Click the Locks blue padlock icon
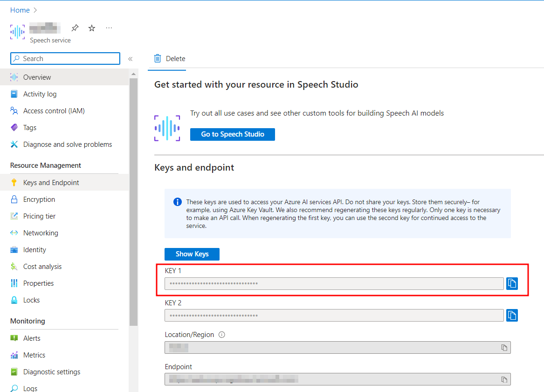This screenshot has height=392, width=544. pos(14,300)
